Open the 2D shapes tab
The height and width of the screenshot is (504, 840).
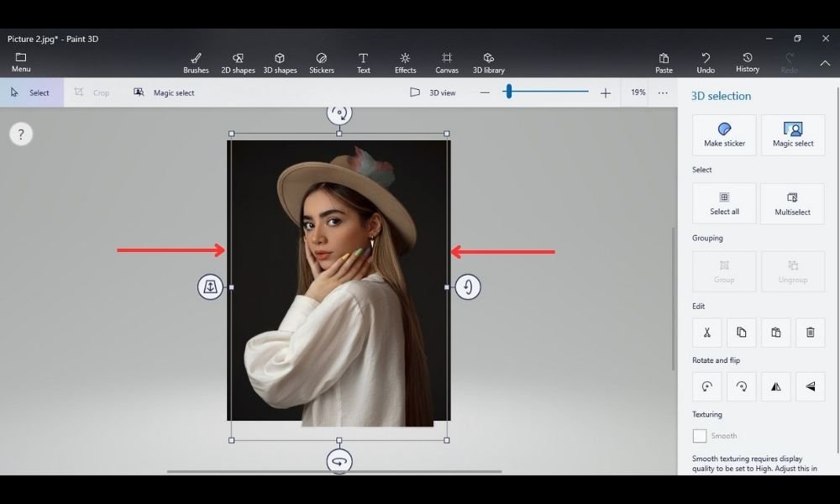(238, 63)
